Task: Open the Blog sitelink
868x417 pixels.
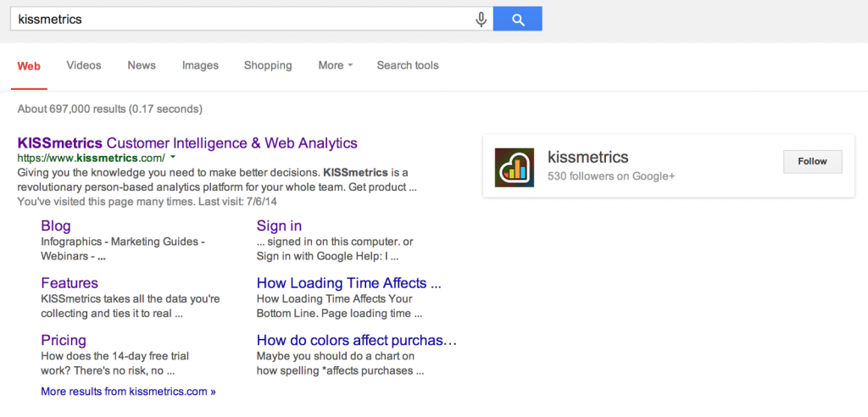Action: [x=56, y=226]
